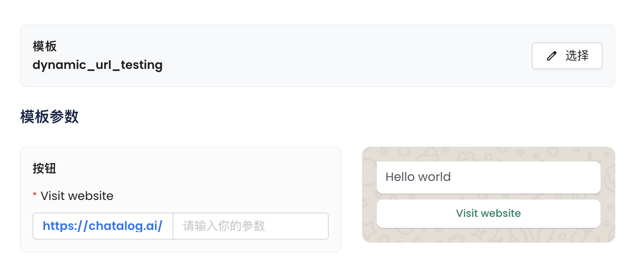Click the 按钮 card heading
Screen dimensions: 644x268
coord(44,169)
